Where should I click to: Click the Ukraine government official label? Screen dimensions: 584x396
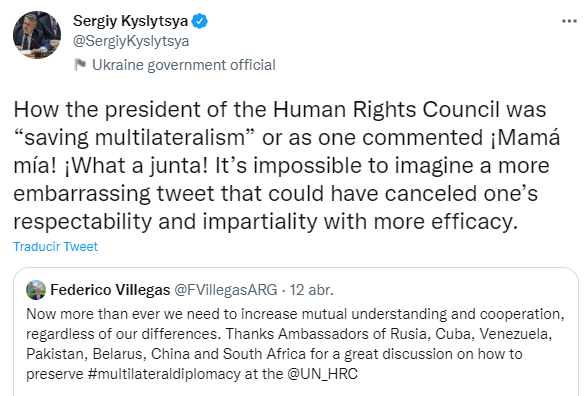[x=184, y=65]
